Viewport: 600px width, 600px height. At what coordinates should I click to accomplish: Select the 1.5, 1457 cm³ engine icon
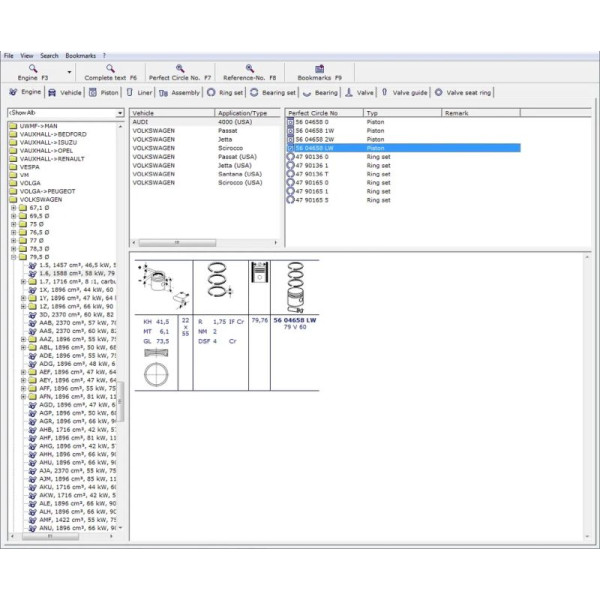(x=33, y=265)
